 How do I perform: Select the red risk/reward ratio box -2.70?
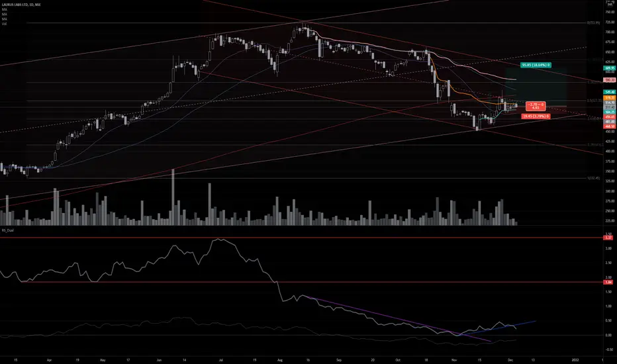coord(536,107)
